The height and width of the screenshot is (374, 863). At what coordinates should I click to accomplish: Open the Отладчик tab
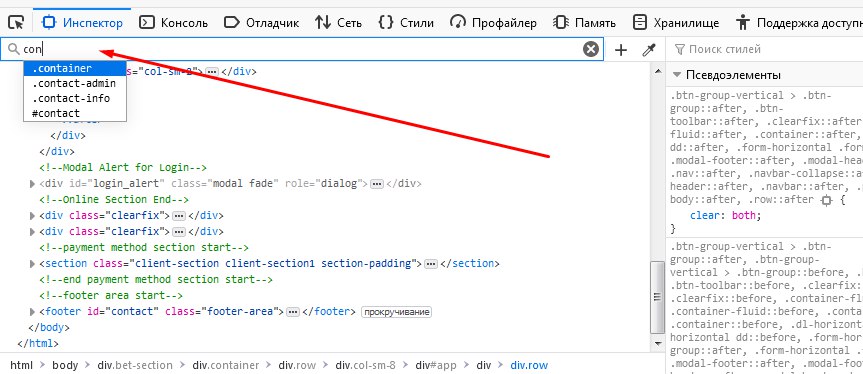[262, 23]
